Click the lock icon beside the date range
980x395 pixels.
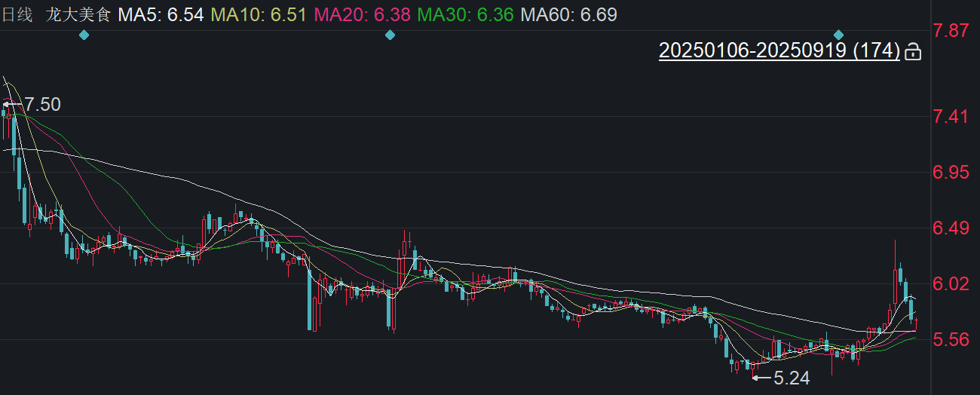[x=912, y=51]
